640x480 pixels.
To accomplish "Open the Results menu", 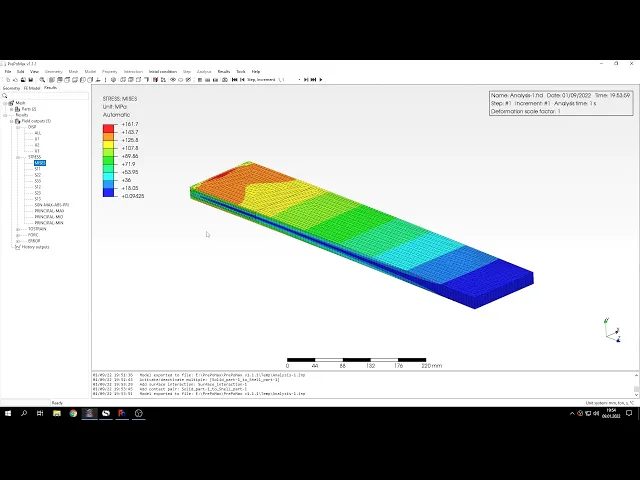I will pyautogui.click(x=224, y=71).
